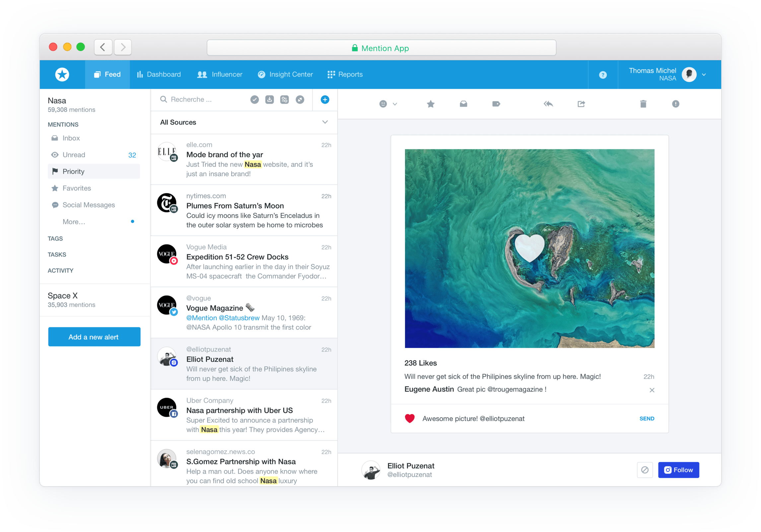Click the search magnifier icon

pyautogui.click(x=163, y=100)
